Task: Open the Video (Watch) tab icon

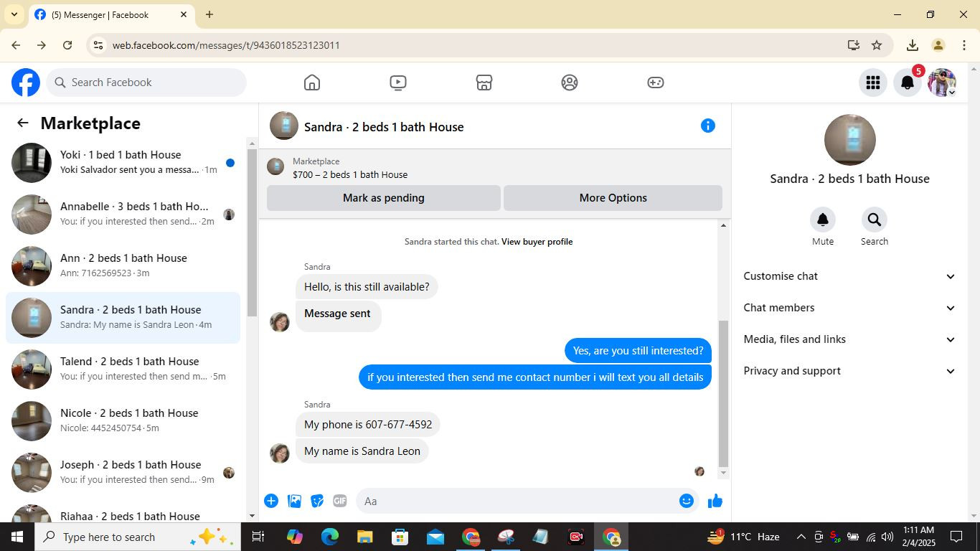Action: (398, 83)
